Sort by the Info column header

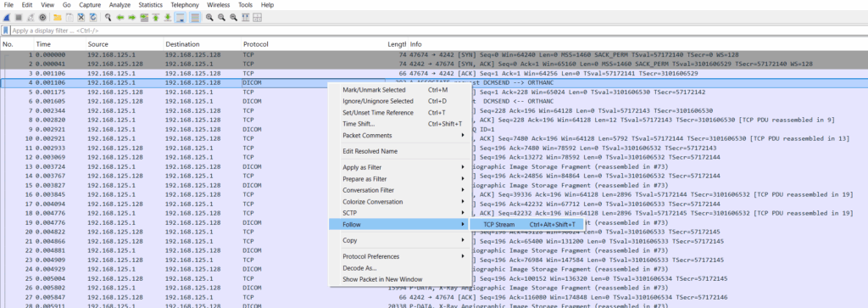pos(637,44)
